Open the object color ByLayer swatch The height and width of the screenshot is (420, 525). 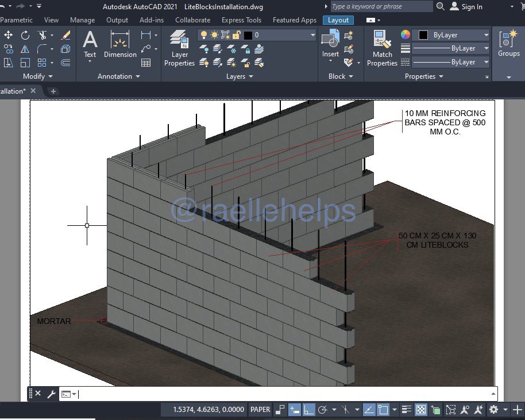tap(423, 35)
